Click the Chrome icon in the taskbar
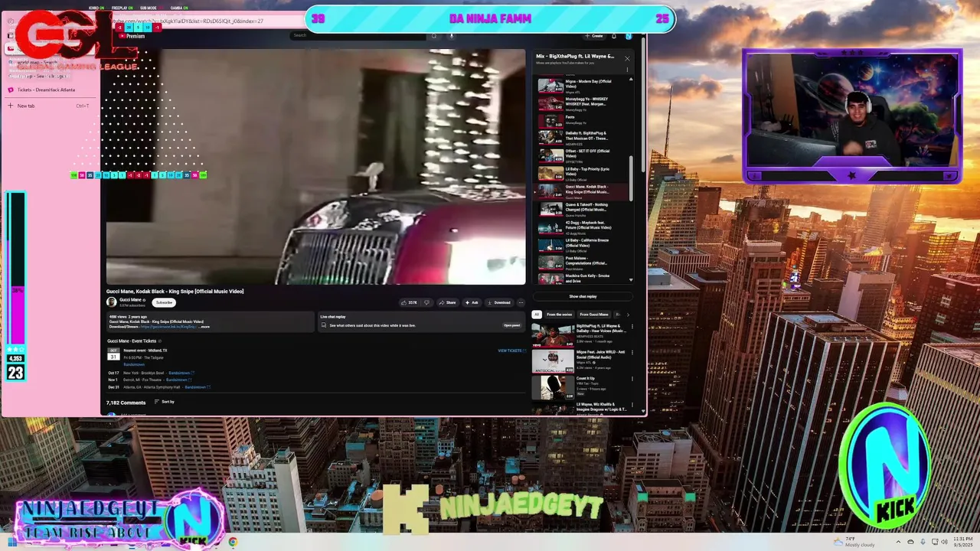This screenshot has height=551, width=980. tap(233, 542)
